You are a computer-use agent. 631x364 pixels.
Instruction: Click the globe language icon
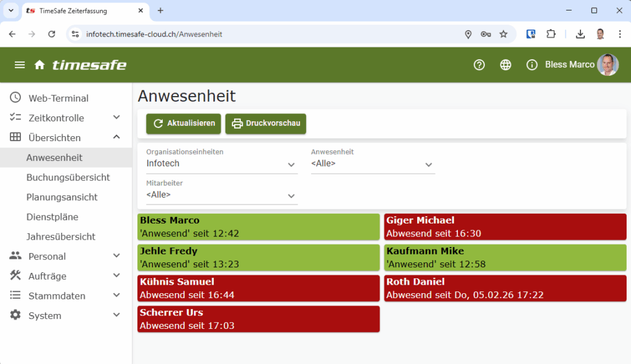pos(505,65)
